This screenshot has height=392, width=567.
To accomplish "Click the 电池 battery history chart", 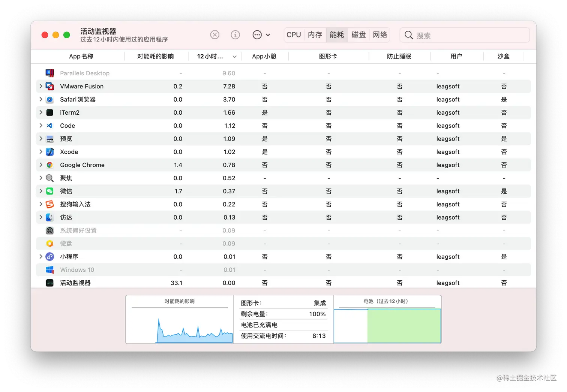I will point(387,319).
